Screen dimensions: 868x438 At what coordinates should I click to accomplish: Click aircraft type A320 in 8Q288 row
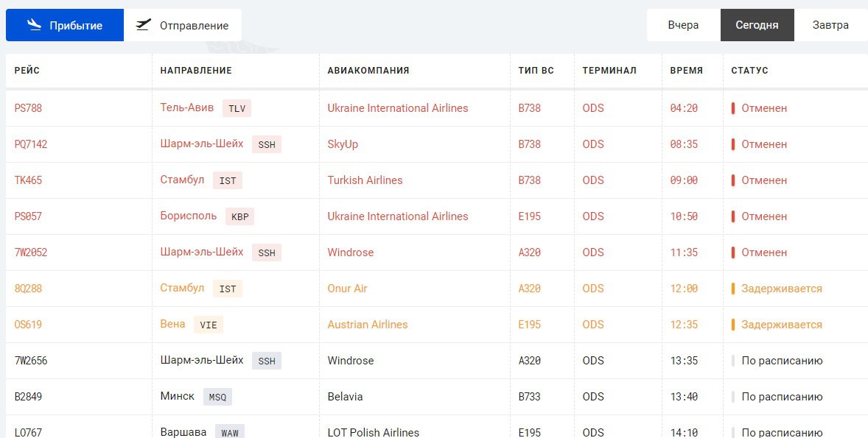pyautogui.click(x=529, y=289)
